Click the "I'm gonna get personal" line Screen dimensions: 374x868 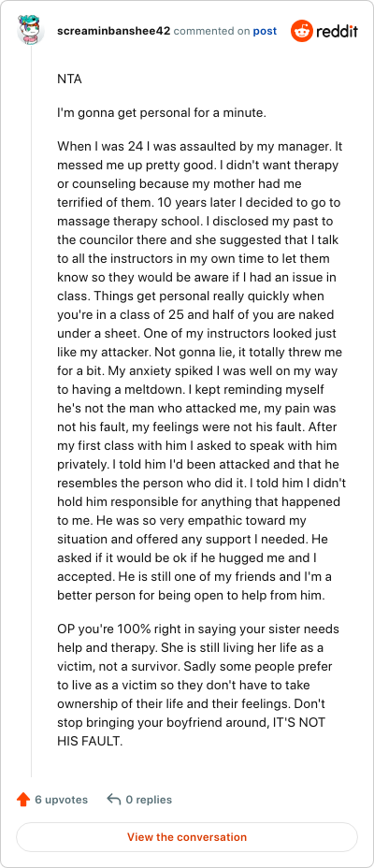162,114
